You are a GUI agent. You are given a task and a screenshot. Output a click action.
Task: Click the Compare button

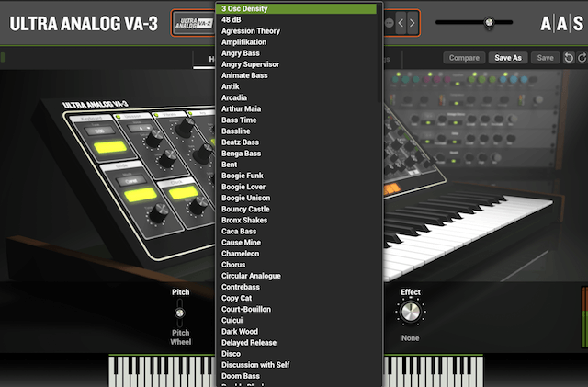pyautogui.click(x=464, y=58)
